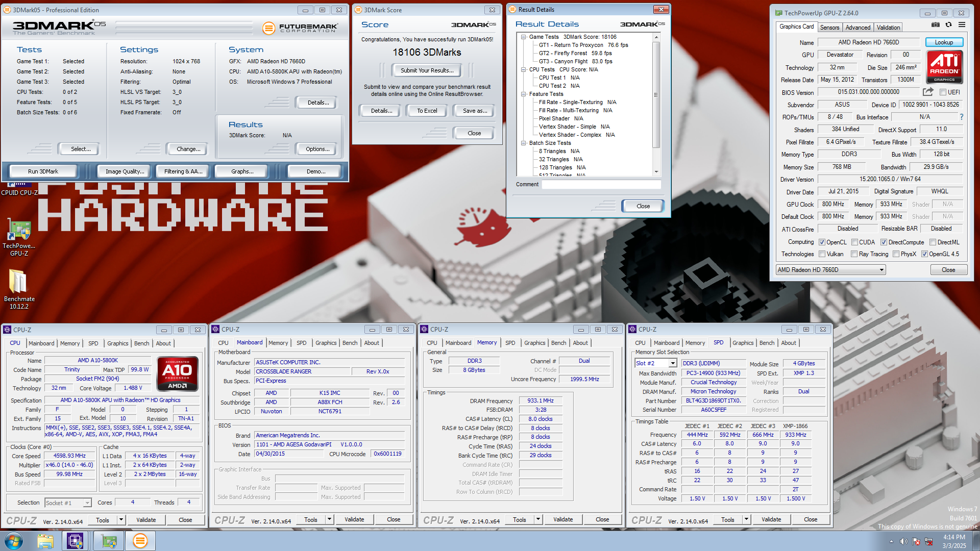Collapse Game Tests tree node
This screenshot has width=980, height=551.
tap(523, 37)
